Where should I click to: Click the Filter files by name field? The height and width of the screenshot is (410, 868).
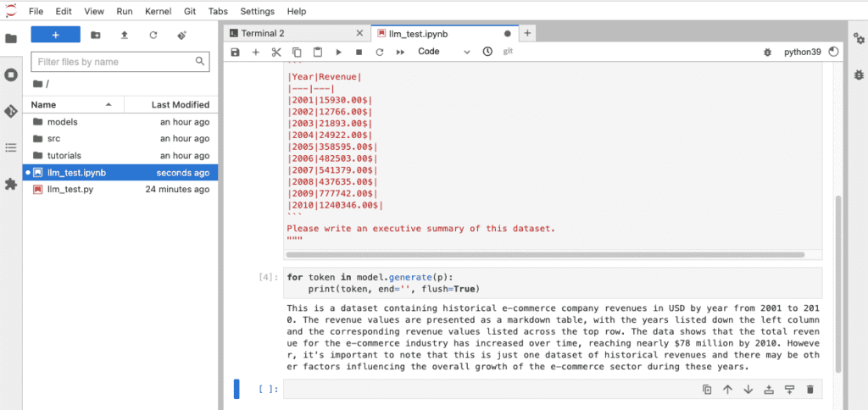pos(120,62)
